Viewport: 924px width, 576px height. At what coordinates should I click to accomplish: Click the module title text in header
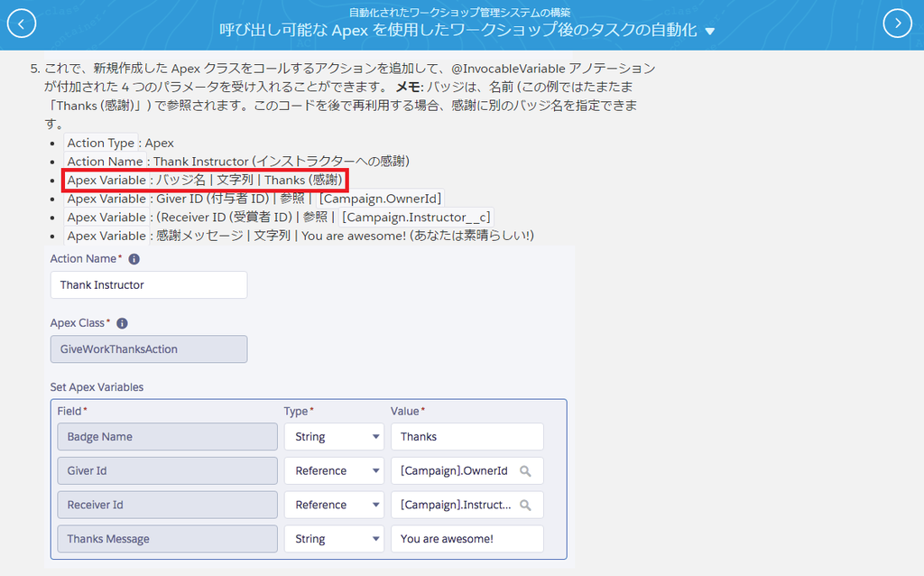(459, 13)
